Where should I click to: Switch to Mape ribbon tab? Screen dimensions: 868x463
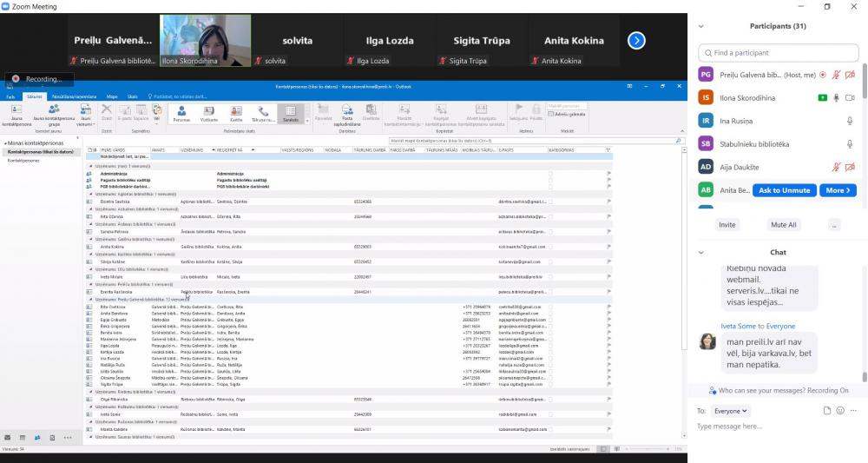(x=112, y=96)
